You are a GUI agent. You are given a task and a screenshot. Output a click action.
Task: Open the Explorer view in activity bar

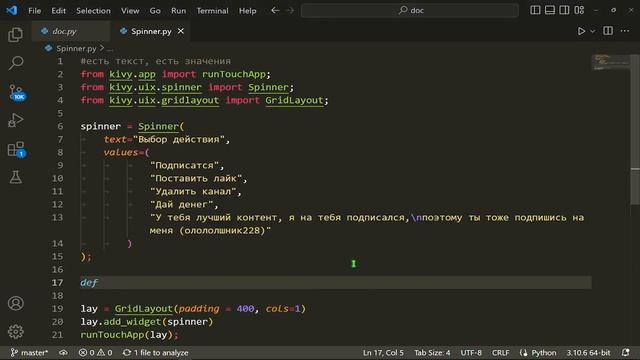pos(16,35)
